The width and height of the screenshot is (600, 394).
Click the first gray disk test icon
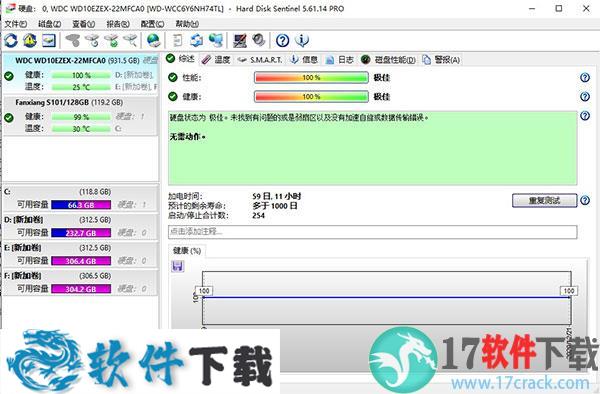[73, 40]
